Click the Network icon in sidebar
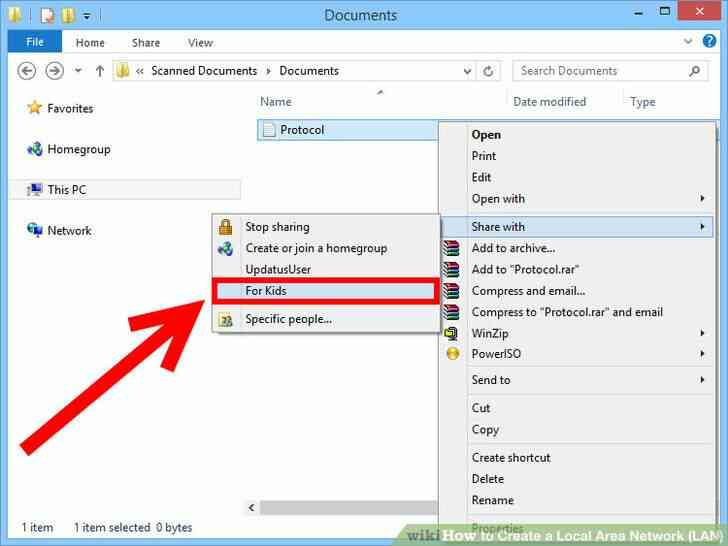Screen dimensions: 728x546 pos(34,230)
